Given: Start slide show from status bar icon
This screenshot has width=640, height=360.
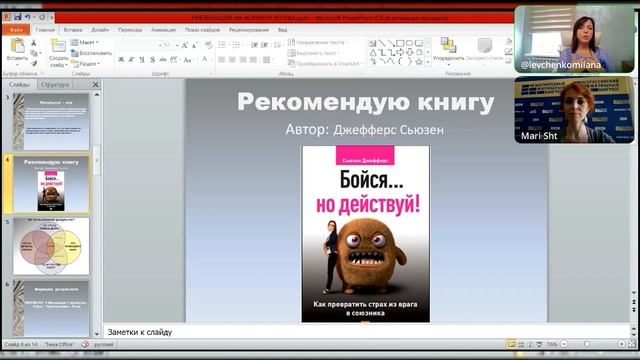Looking at the screenshot, I should pyautogui.click(x=539, y=344).
